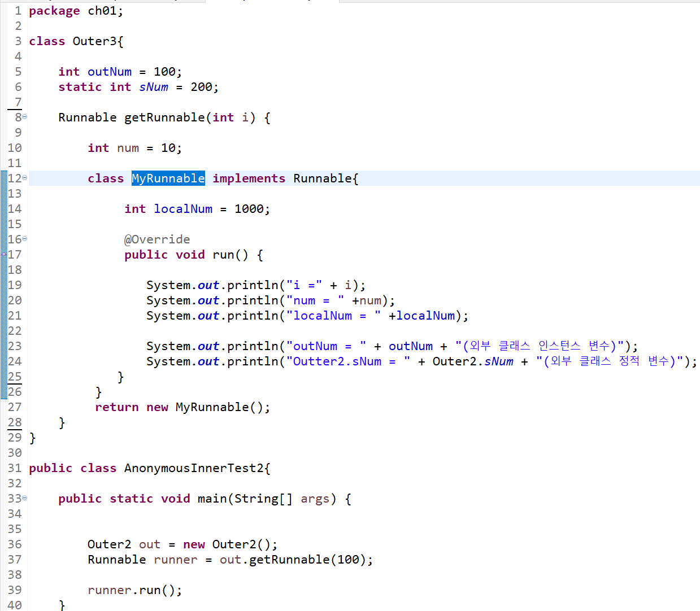Click 'Runnable' after implements on line 12
The image size is (700, 611).
click(323, 178)
